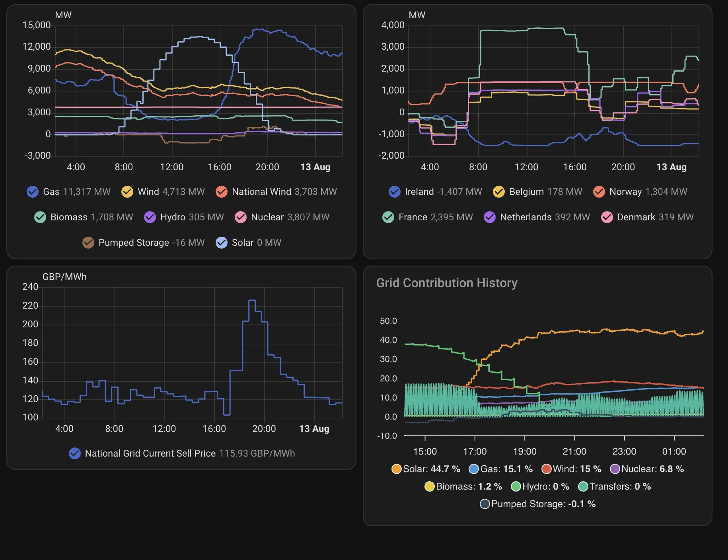Toggle the Nuclear 3,807 MW series checkbox
This screenshot has height=560, width=728.
(x=241, y=217)
